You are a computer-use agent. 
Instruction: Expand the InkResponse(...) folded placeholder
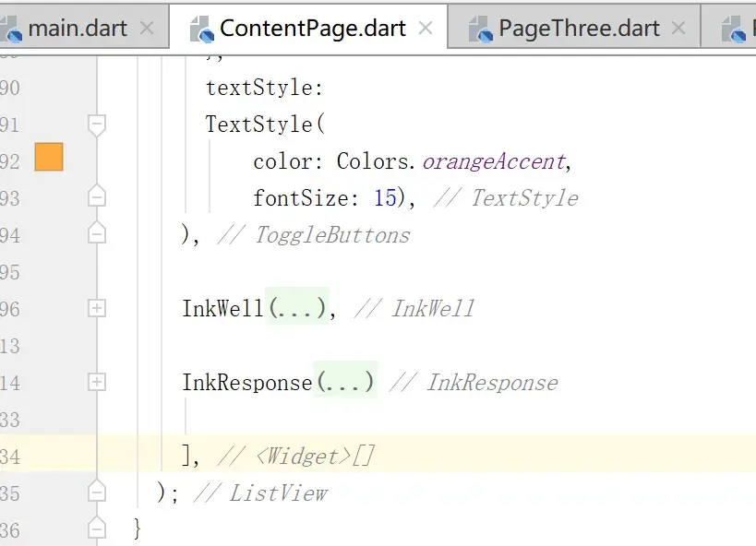344,381
